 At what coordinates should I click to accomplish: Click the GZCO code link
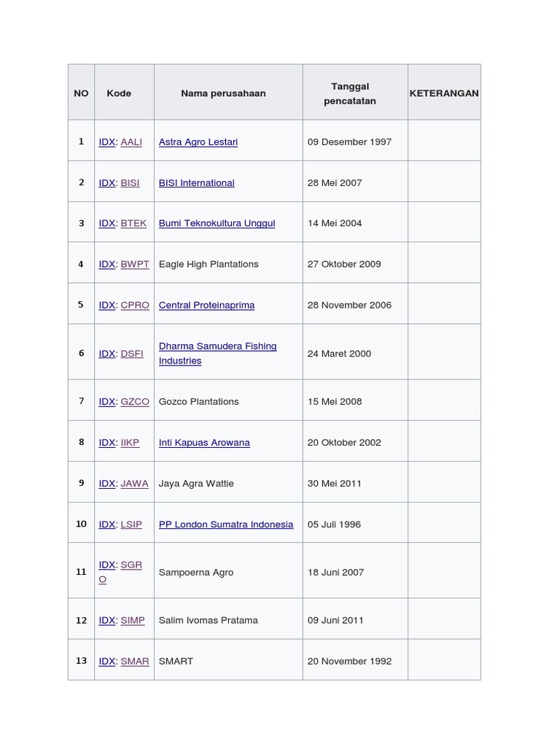point(135,402)
